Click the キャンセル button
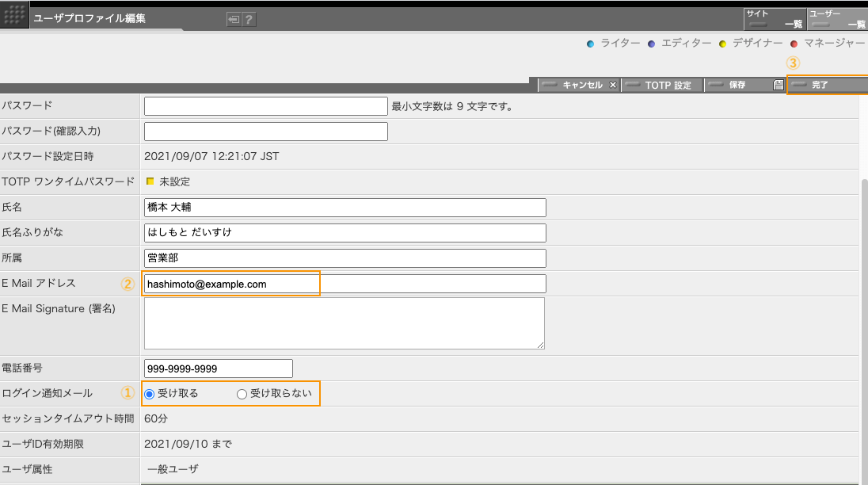The width and height of the screenshot is (868, 485). tap(581, 85)
